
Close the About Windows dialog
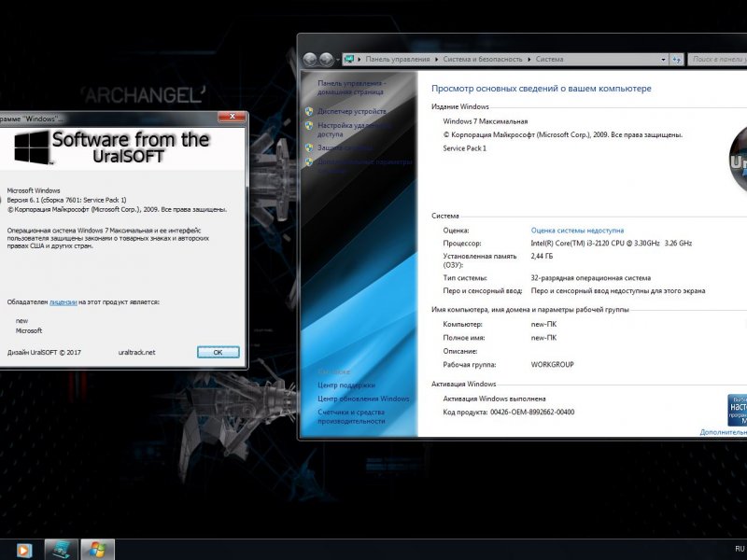pyautogui.click(x=233, y=117)
